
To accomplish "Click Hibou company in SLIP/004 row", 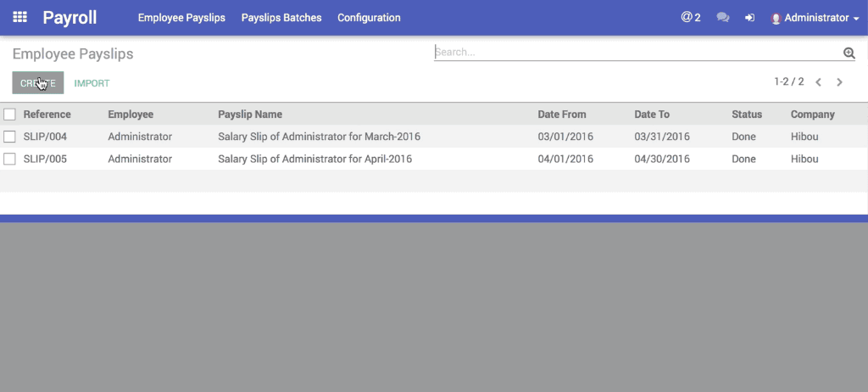I will pos(804,137).
